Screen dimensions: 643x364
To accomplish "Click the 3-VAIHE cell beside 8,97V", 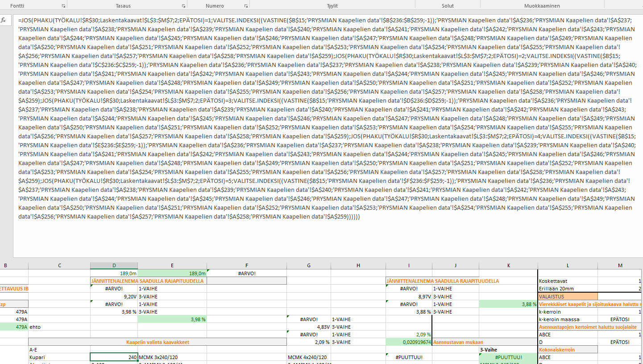I will 456,296.
